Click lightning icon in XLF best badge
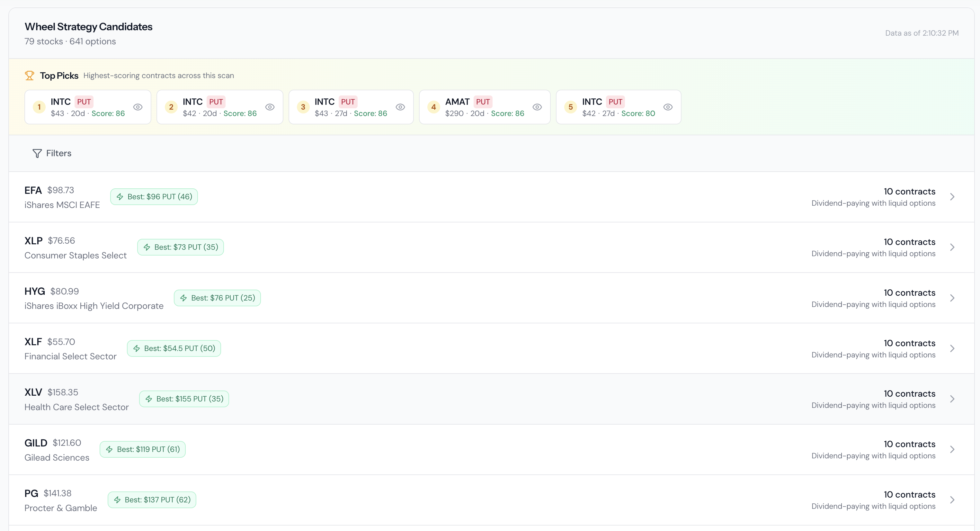 (137, 348)
